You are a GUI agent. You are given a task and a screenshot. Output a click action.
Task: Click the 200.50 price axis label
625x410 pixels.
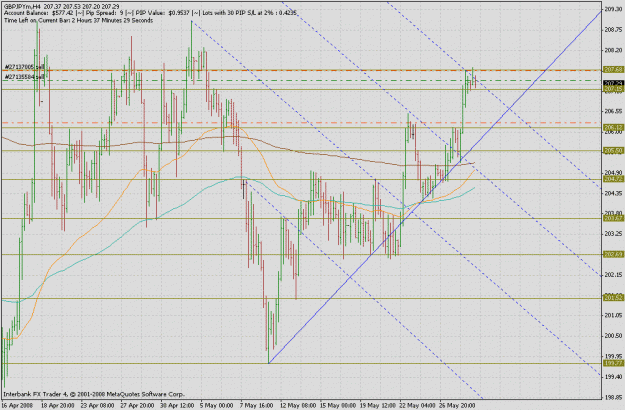(613, 336)
